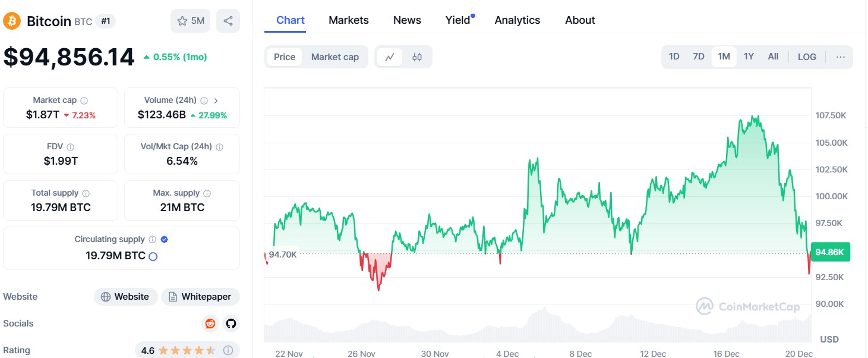868x358 pixels.
Task: Click the Website link button
Action: [x=125, y=297]
